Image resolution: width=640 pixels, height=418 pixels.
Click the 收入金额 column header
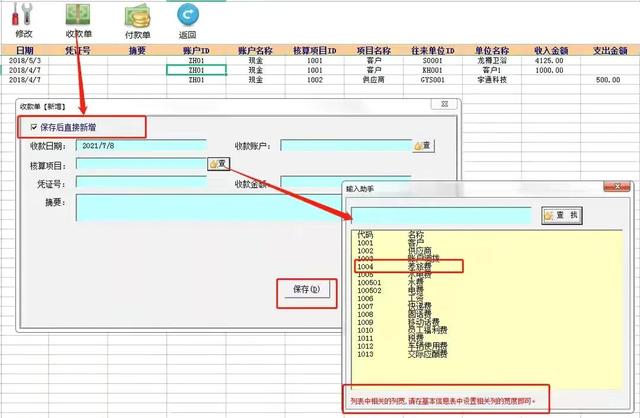point(551,51)
